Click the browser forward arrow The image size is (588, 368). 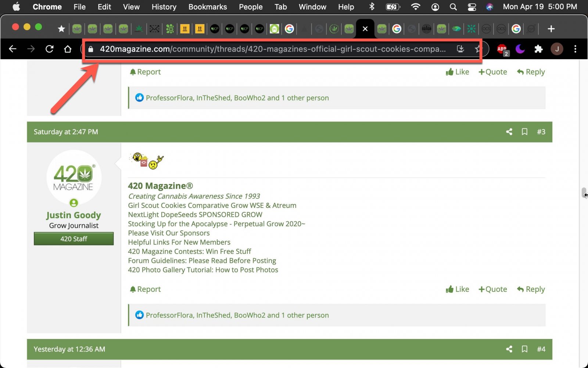click(x=31, y=49)
